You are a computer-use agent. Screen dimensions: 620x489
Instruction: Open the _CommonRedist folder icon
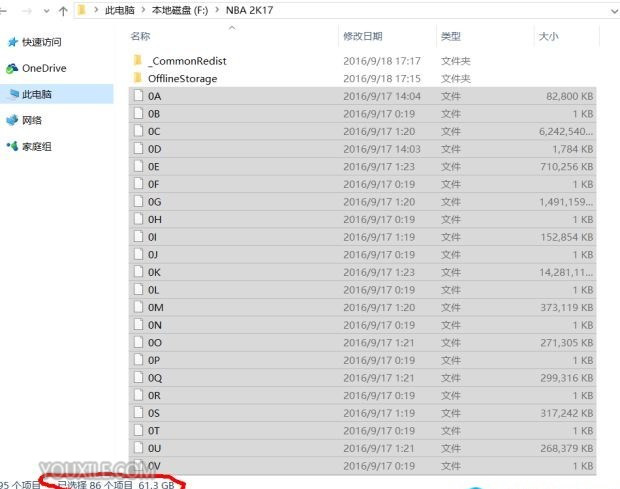click(x=138, y=61)
